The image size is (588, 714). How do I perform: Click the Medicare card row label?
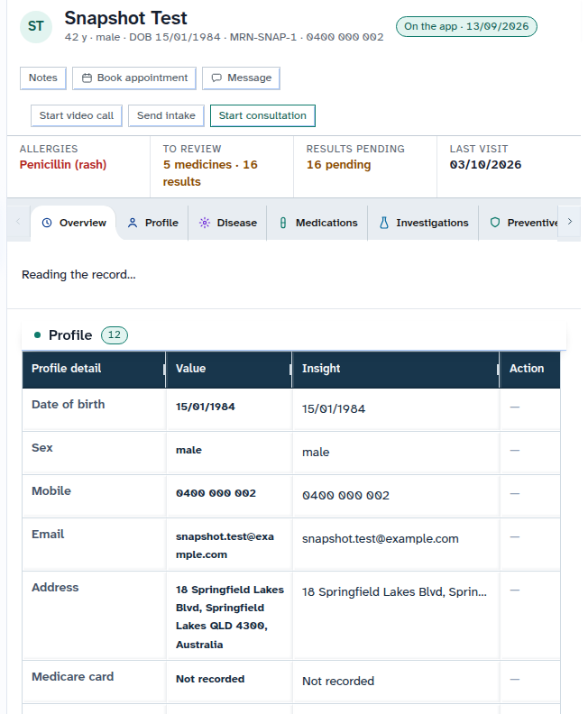tap(72, 677)
